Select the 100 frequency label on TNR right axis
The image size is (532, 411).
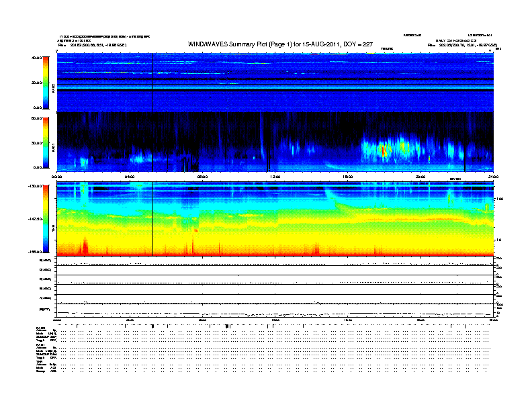click(500, 199)
